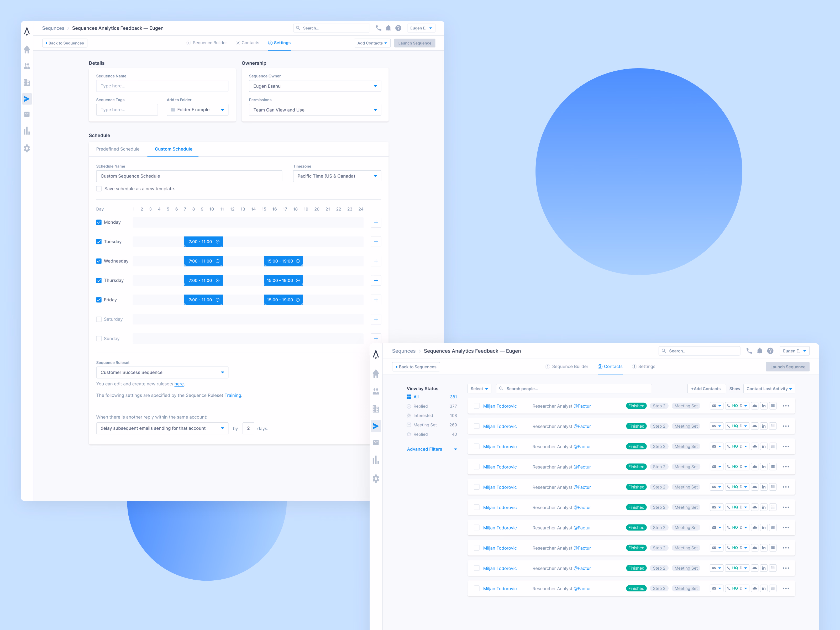Click Search people field

pos(574,388)
